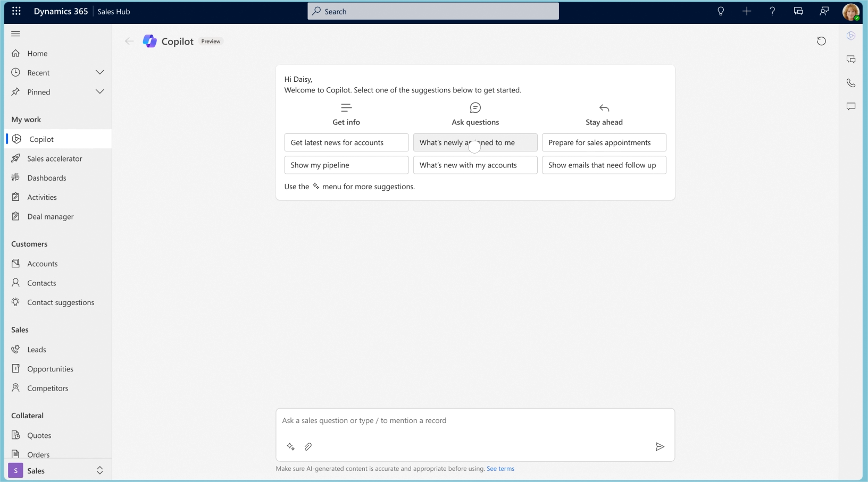Open Copilot icon in right side rail
The width and height of the screenshot is (868, 482).
tap(851, 36)
